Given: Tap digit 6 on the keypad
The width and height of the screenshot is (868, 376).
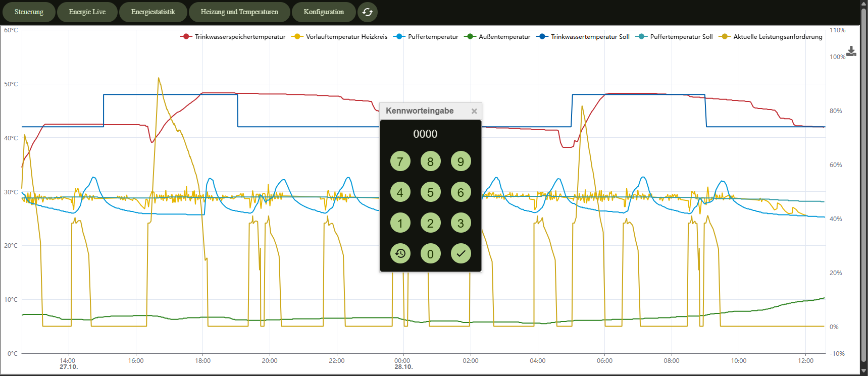Looking at the screenshot, I should click(x=461, y=192).
